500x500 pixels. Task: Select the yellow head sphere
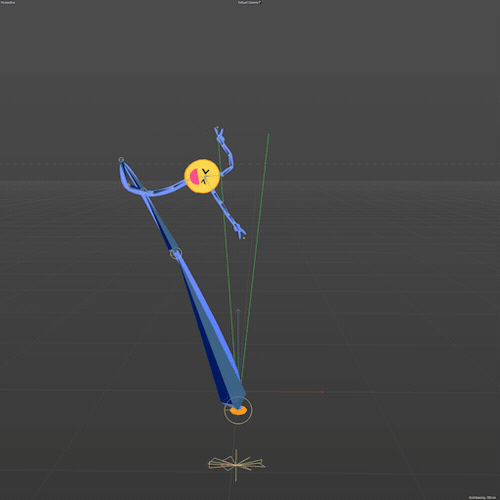(x=202, y=176)
